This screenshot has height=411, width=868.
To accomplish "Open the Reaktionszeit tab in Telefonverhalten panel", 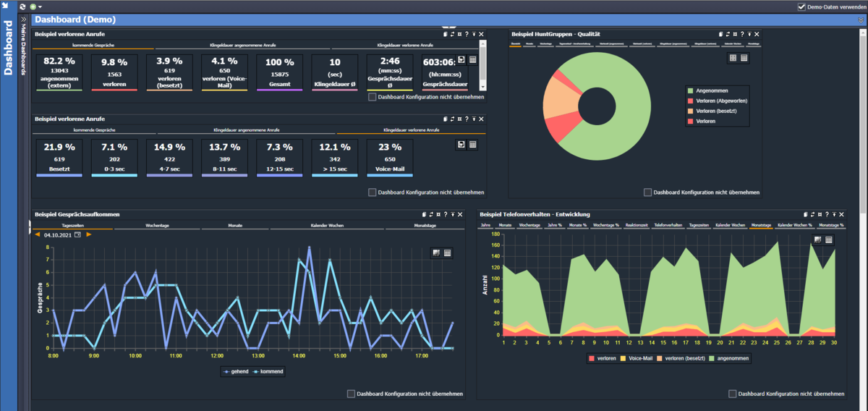I will pyautogui.click(x=637, y=226).
